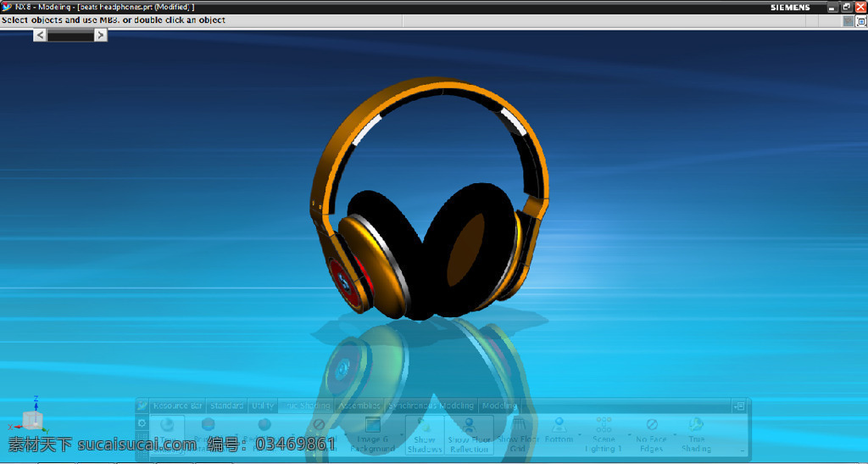Open the Synchronous Modeling tab

coord(431,405)
